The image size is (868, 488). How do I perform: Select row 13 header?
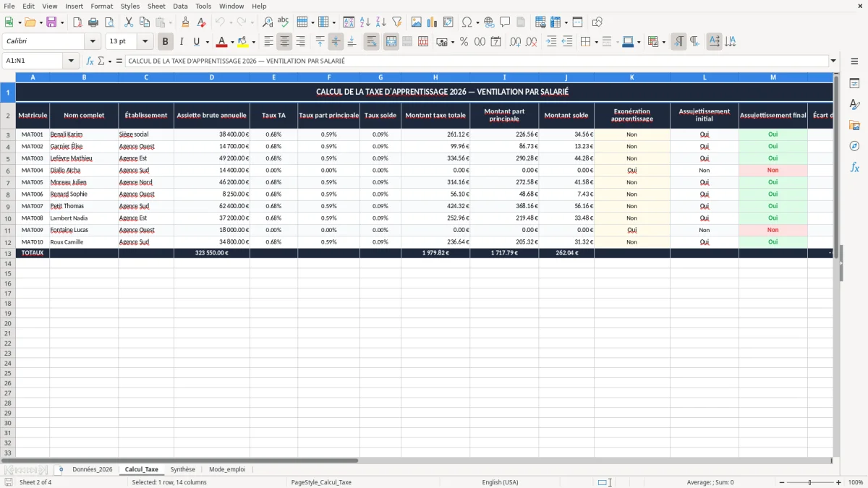[8, 253]
